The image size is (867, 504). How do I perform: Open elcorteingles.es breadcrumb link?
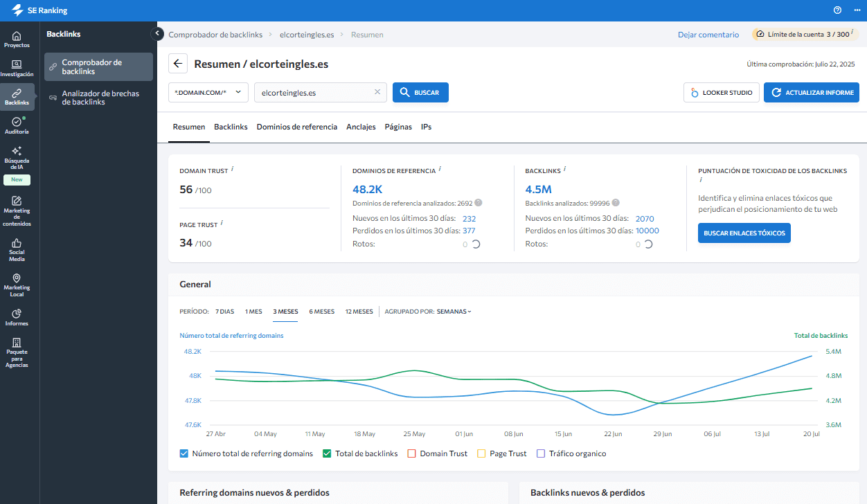tap(307, 35)
